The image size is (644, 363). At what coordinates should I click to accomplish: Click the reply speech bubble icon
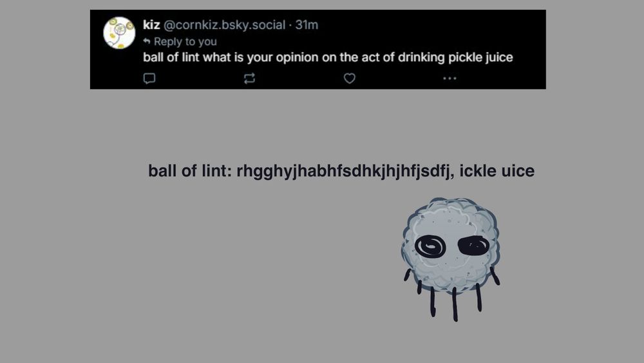point(149,78)
